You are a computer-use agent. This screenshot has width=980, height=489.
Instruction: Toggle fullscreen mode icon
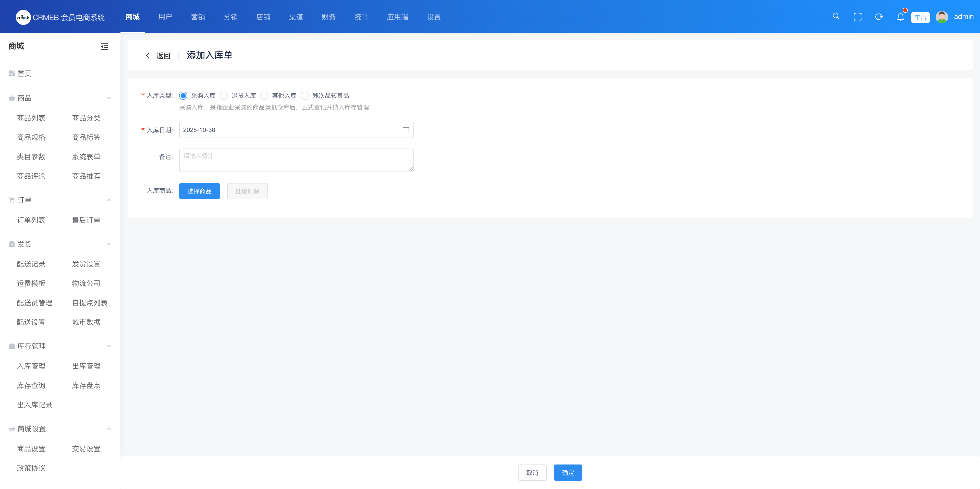click(x=857, y=17)
